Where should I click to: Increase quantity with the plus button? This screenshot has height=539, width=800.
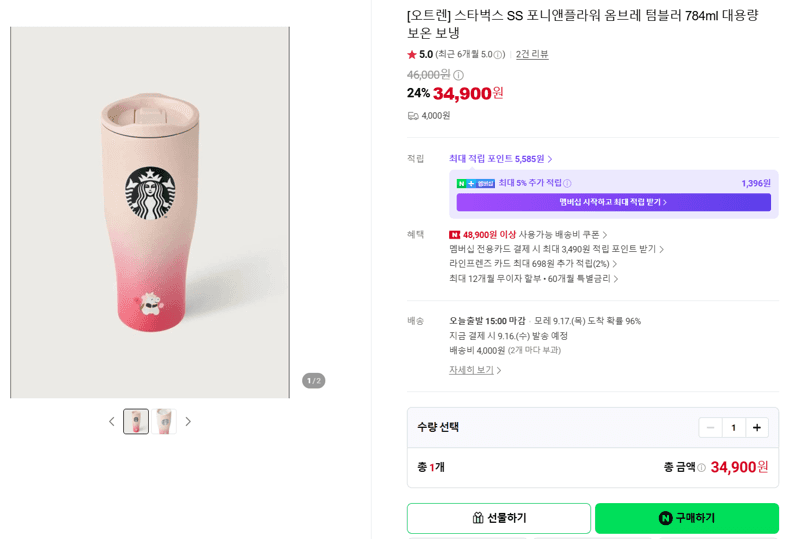click(757, 428)
